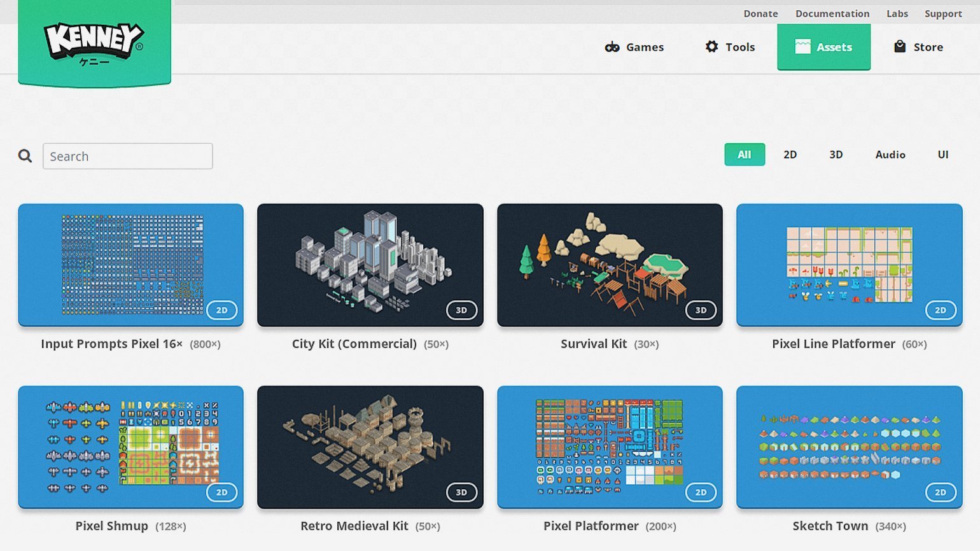
Task: Open the Support link
Action: click(x=943, y=13)
